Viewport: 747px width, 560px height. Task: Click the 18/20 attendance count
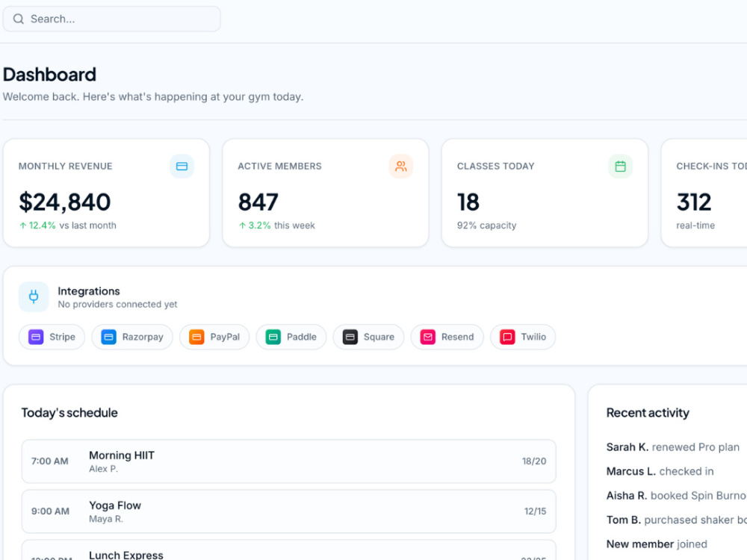coord(534,461)
